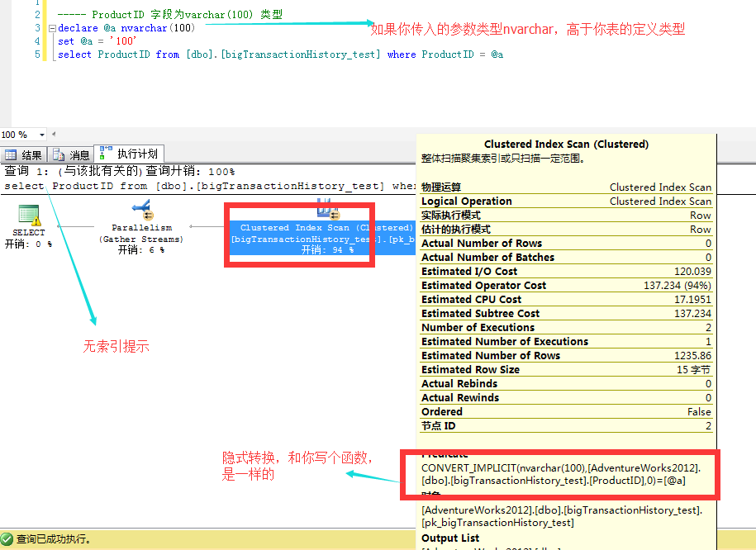Click the Logical Operation row
This screenshot has height=550, width=756.
[566, 201]
